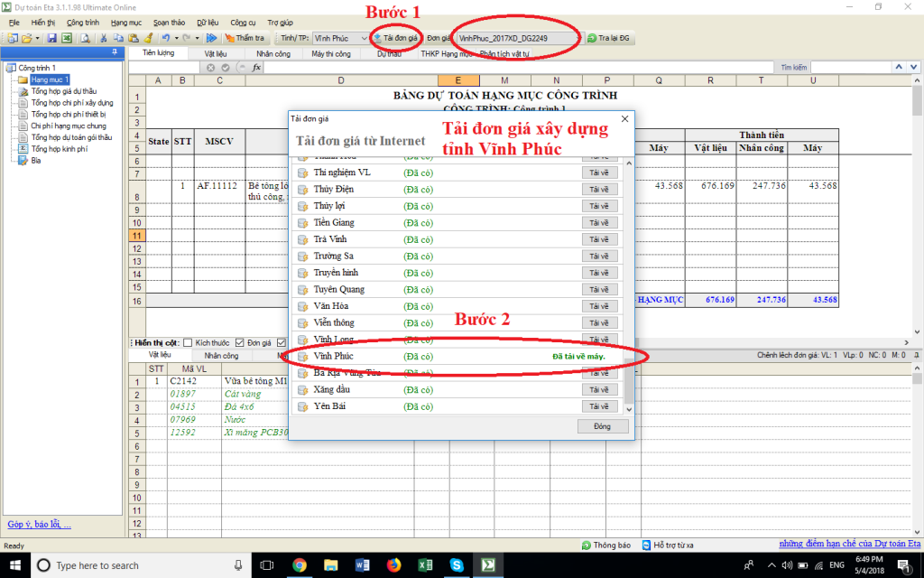Viewport: 924px width, 578px height.
Task: Switch to the Nhân công tab
Action: [x=273, y=54]
